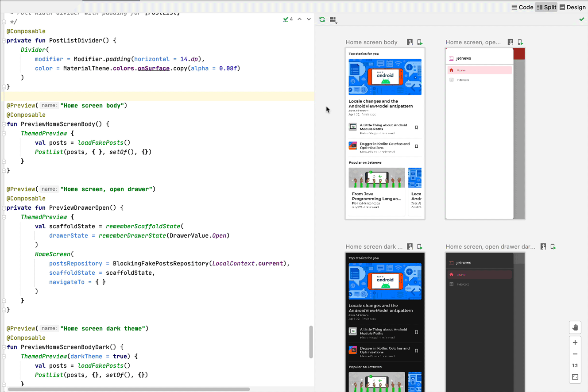The height and width of the screenshot is (392, 588).
Task: Switch to the Design tab
Action: [573, 7]
